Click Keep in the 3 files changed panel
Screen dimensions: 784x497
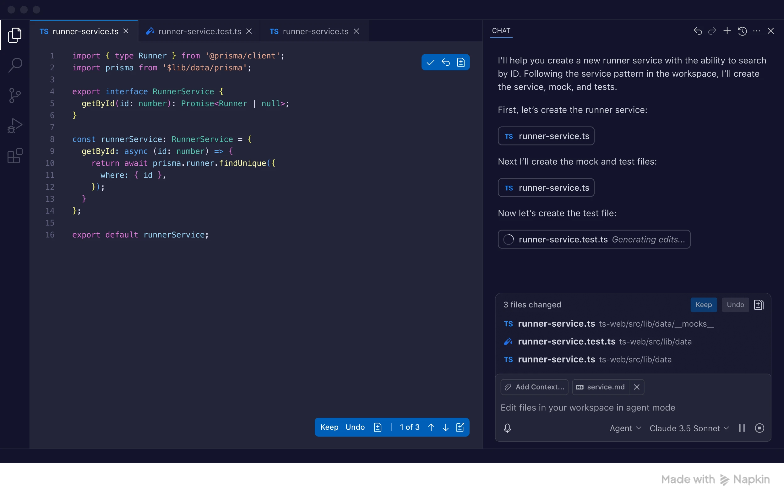704,304
